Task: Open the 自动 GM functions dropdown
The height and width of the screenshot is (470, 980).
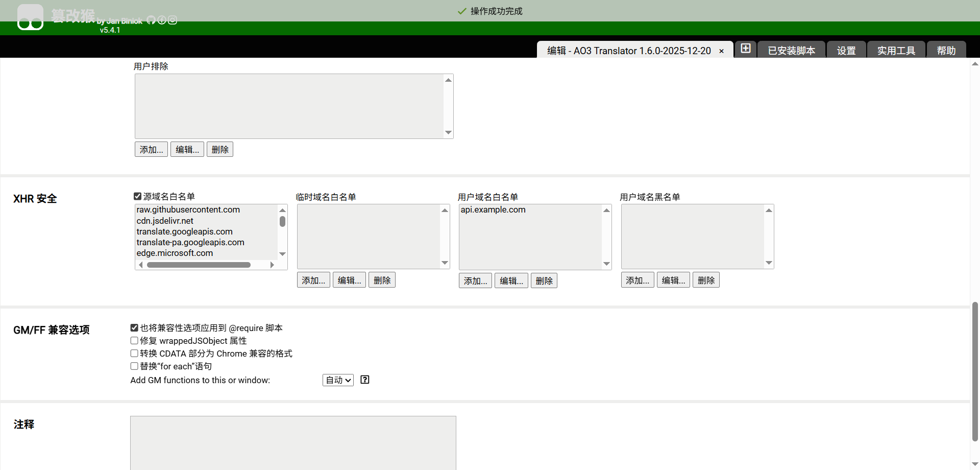Action: [338, 380]
